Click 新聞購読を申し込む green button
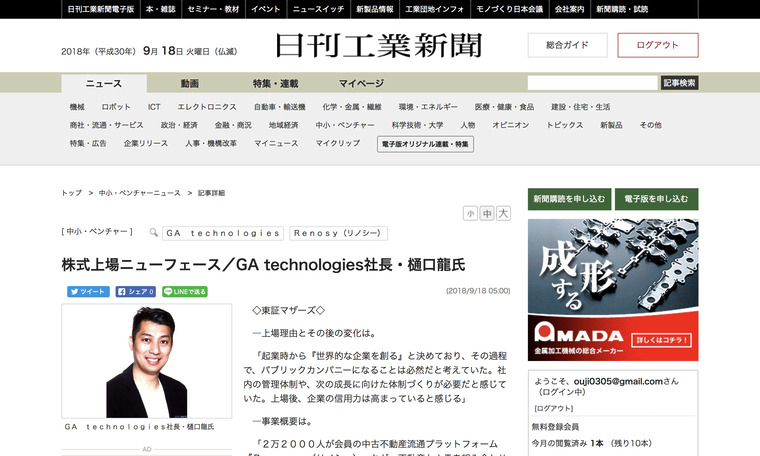This screenshot has width=760, height=456. pyautogui.click(x=568, y=199)
